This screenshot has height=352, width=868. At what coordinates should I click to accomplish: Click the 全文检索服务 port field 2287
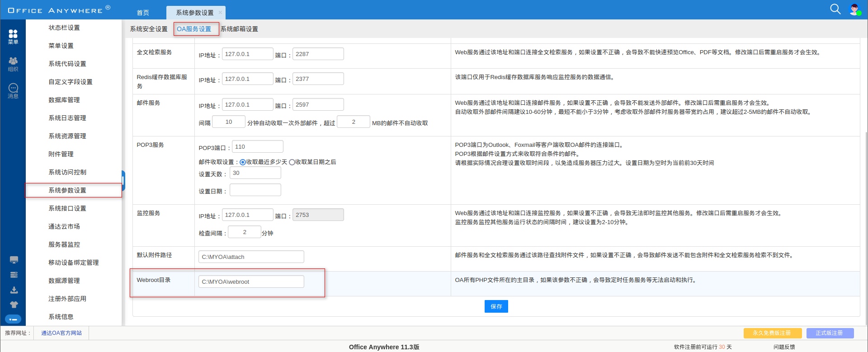[318, 54]
